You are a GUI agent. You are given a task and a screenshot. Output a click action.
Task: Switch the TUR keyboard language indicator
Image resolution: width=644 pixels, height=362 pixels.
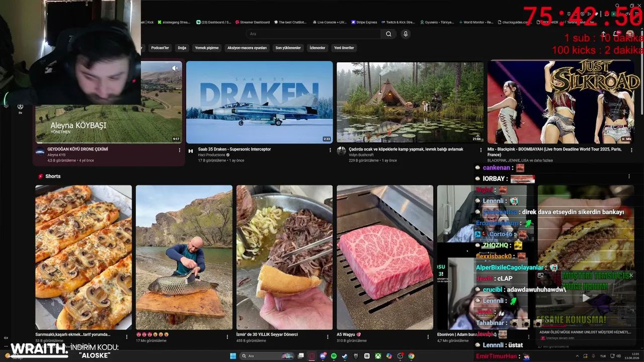pos(603,356)
